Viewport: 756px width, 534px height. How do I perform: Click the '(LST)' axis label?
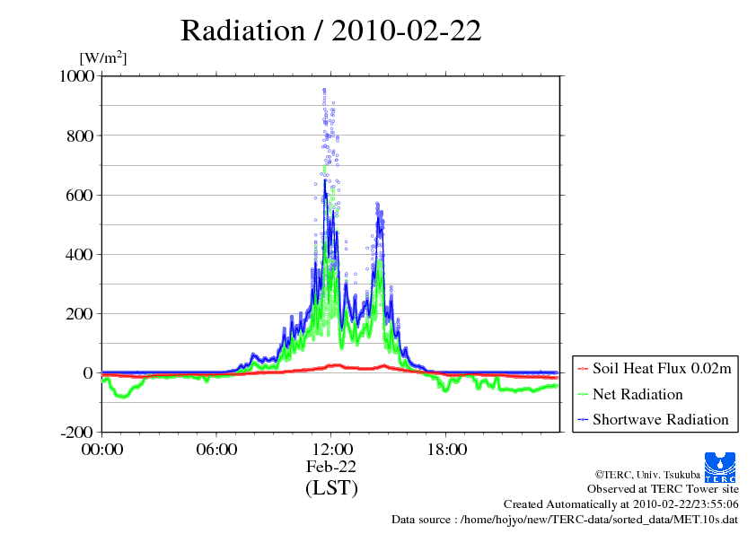(331, 487)
